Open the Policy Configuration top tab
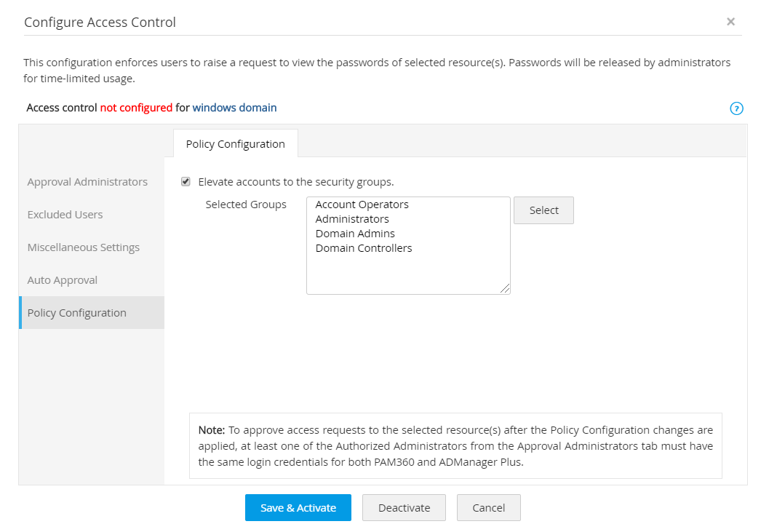 [x=235, y=143]
